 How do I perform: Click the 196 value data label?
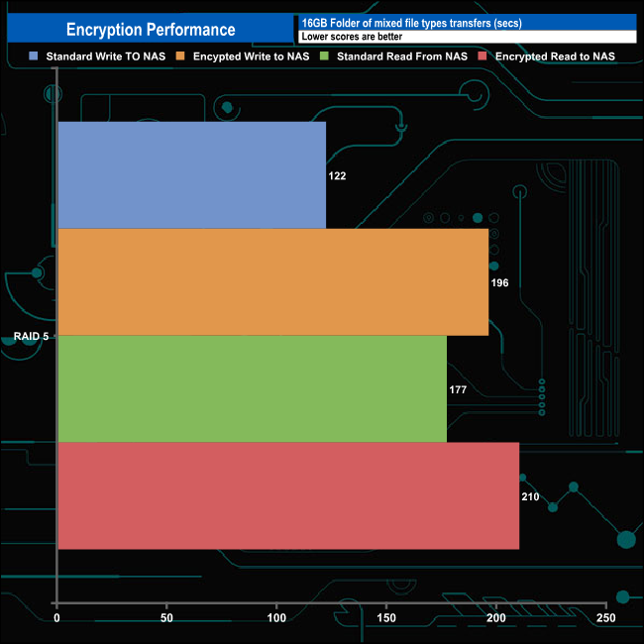(499, 282)
